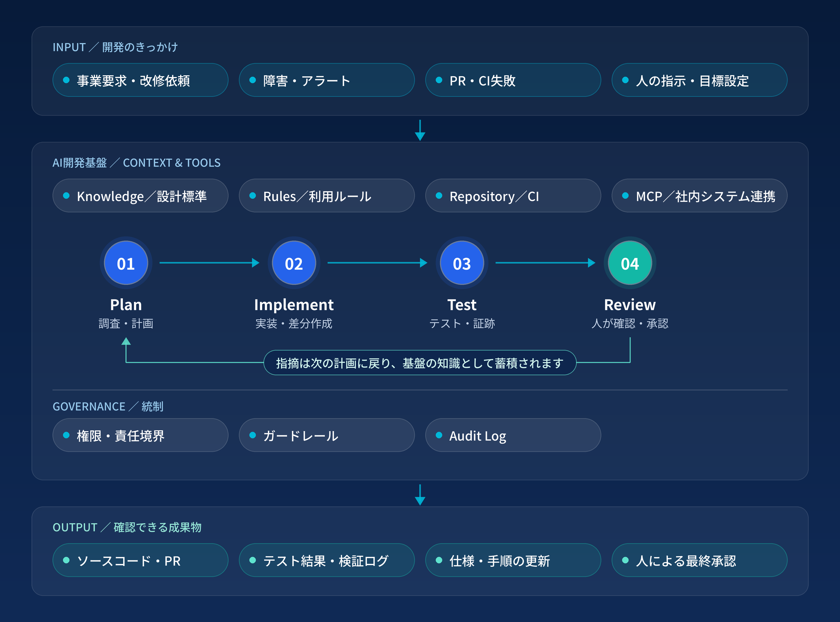Click the INPUT／開発のきっかけ heading
The image size is (840, 622).
click(x=115, y=47)
